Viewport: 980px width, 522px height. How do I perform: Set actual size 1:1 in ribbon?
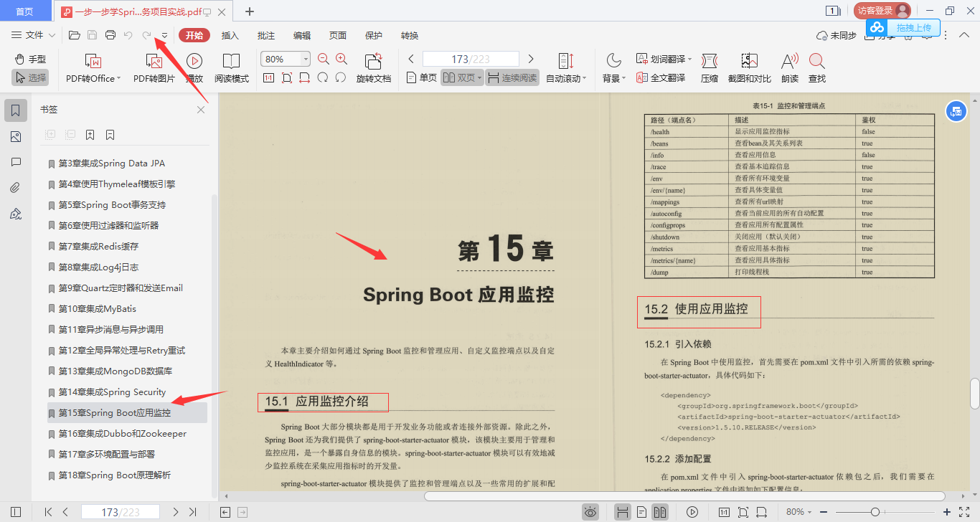click(x=268, y=77)
